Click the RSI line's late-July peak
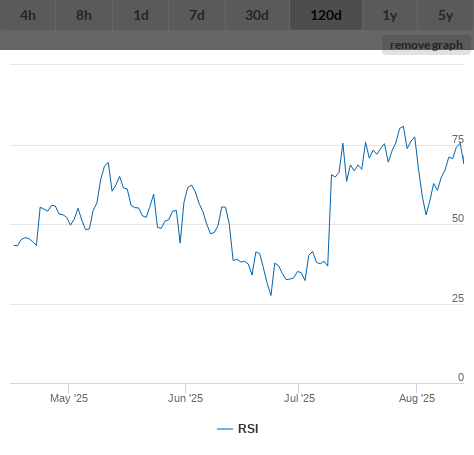474x455 pixels. tap(403, 126)
